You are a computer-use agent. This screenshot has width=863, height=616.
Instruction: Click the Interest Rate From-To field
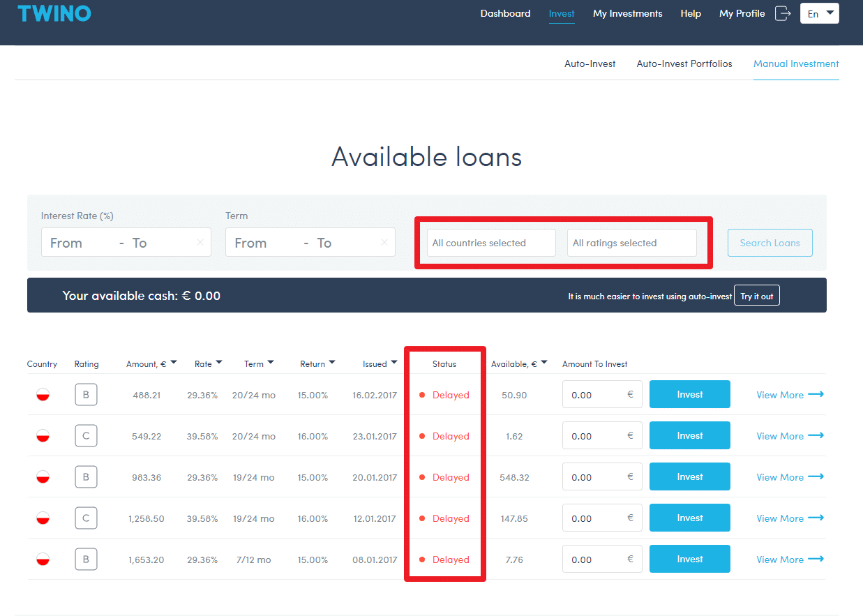(x=126, y=243)
